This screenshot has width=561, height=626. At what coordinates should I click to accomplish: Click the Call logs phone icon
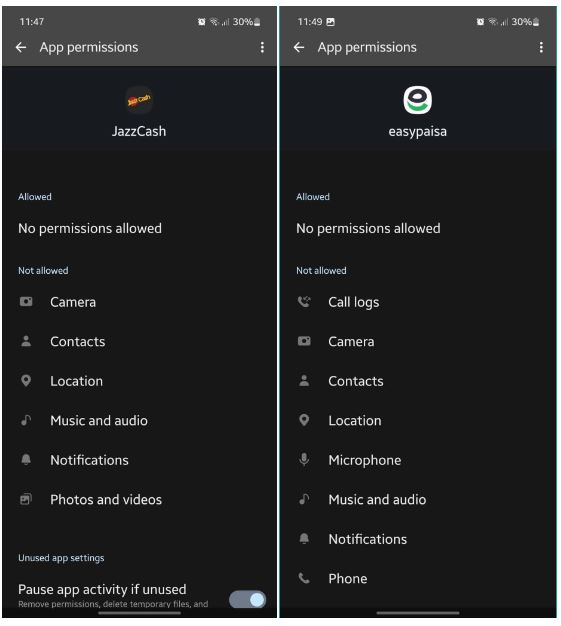(304, 301)
